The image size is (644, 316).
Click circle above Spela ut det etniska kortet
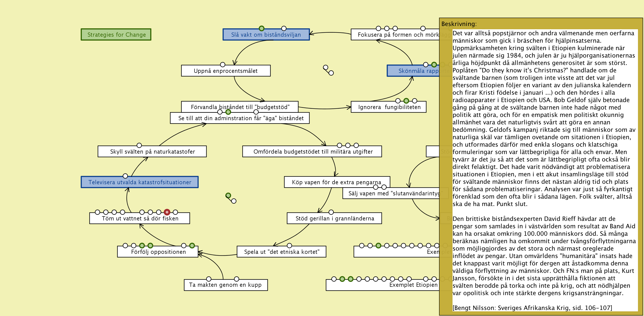(289, 245)
